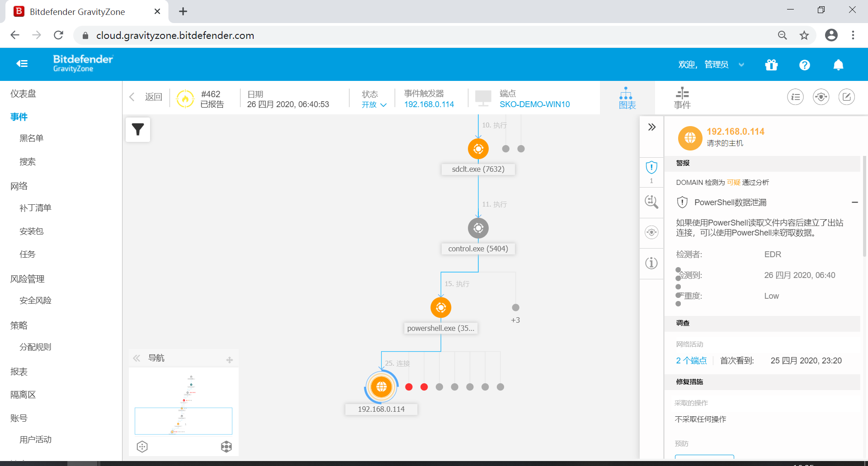Open 补丁清单 in the sidebar

pos(35,208)
